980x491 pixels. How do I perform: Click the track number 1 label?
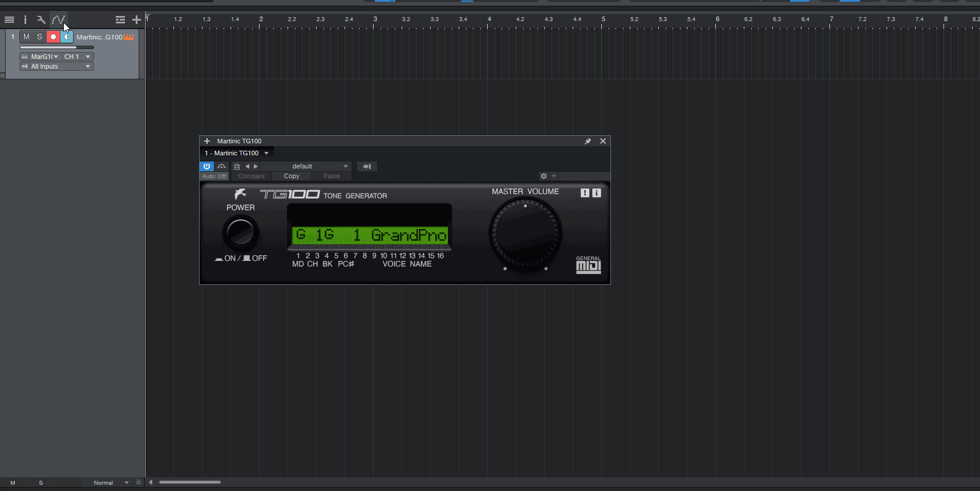(13, 37)
